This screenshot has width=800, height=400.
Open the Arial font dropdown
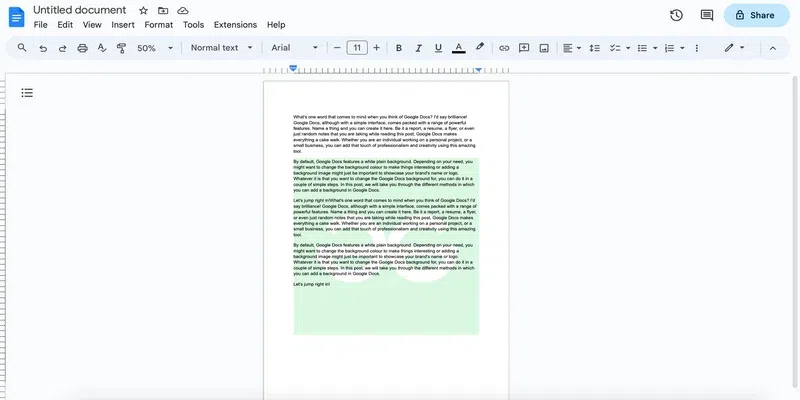[x=294, y=48]
